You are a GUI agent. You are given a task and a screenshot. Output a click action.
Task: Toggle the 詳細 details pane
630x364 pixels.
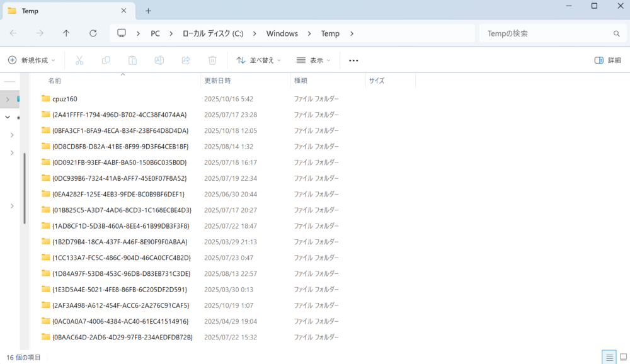click(608, 60)
